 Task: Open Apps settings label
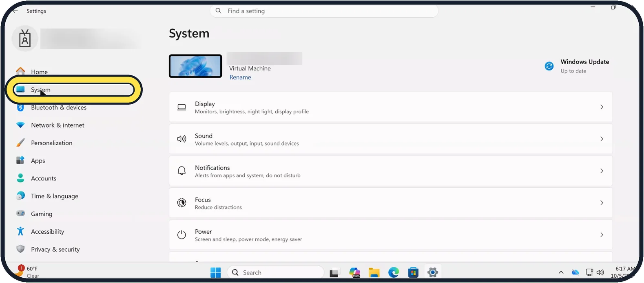pyautogui.click(x=38, y=161)
